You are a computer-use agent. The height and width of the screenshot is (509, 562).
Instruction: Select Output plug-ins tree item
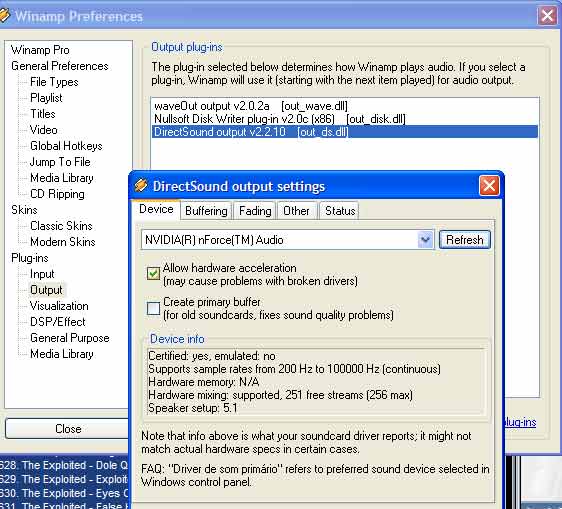pyautogui.click(x=46, y=290)
